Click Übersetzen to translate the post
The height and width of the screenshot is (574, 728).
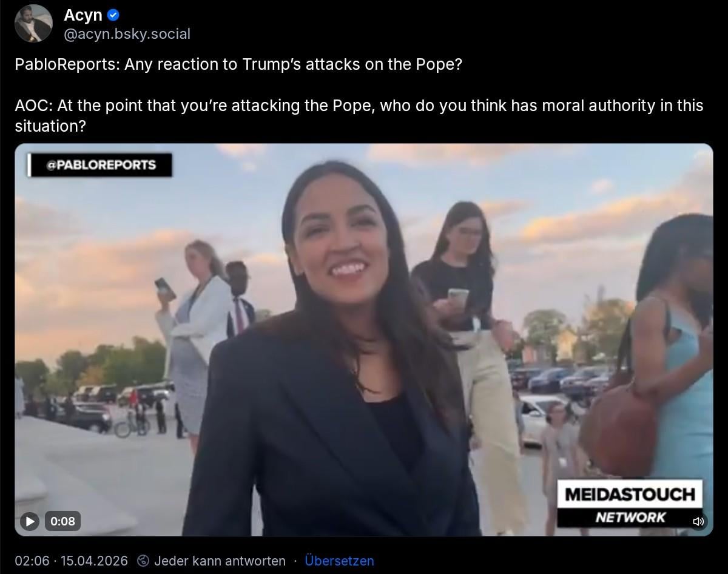(339, 561)
